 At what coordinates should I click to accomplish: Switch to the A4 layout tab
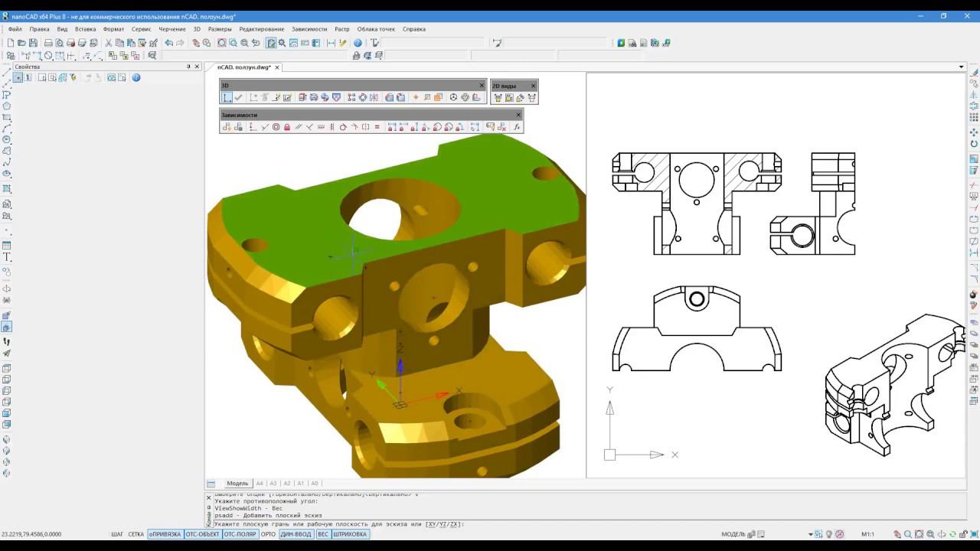pyautogui.click(x=260, y=484)
